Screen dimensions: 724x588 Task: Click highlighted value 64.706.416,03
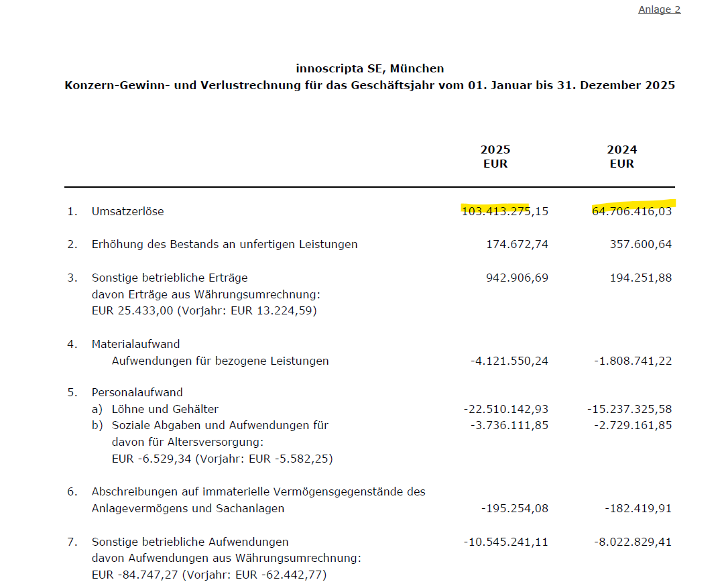point(632,212)
